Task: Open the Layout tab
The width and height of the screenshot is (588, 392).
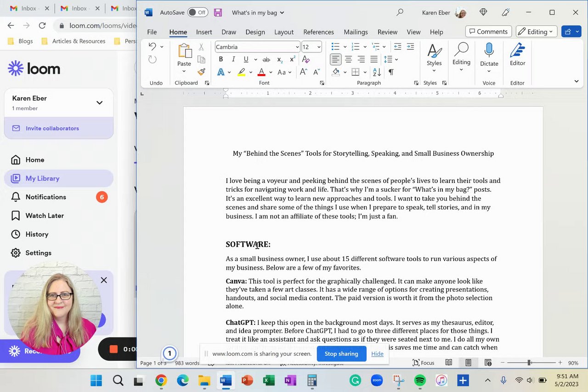Action: coord(284,32)
